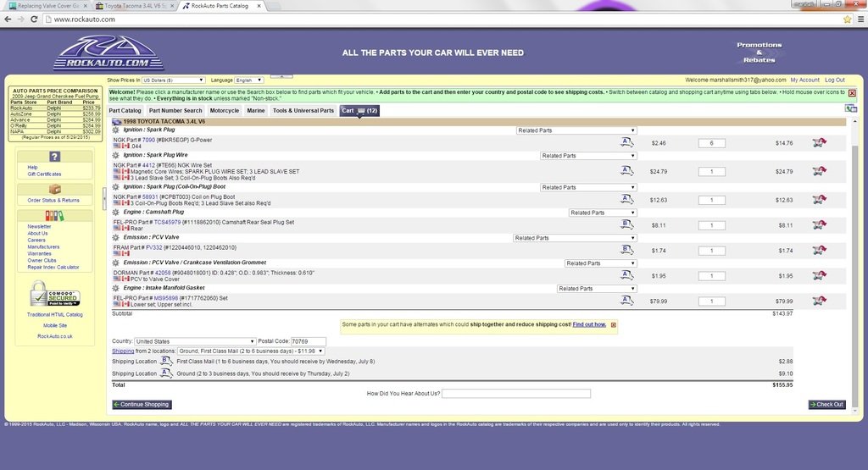Remove NGK 7090 spark plug via cart icon
This screenshot has width=868, height=470.
[x=820, y=142]
